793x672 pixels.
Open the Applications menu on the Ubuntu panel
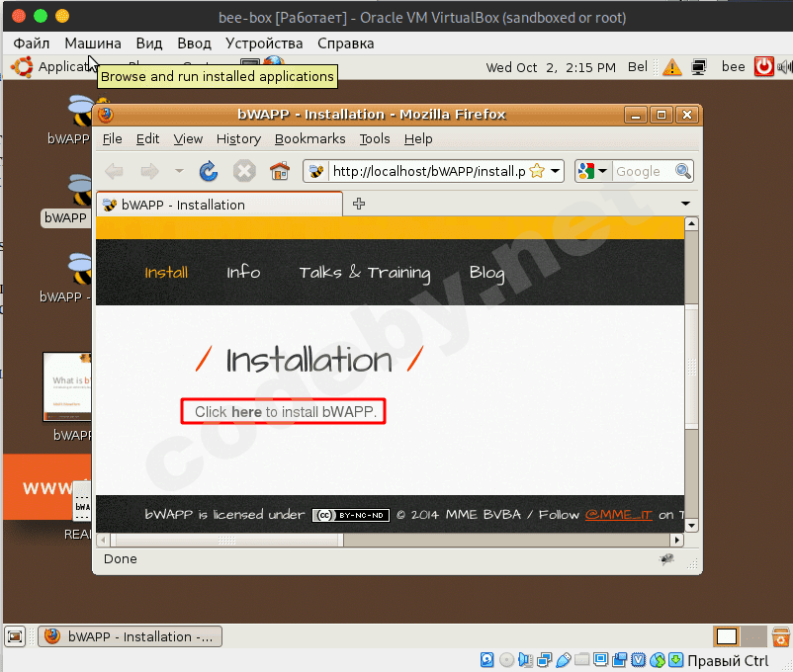tap(65, 67)
